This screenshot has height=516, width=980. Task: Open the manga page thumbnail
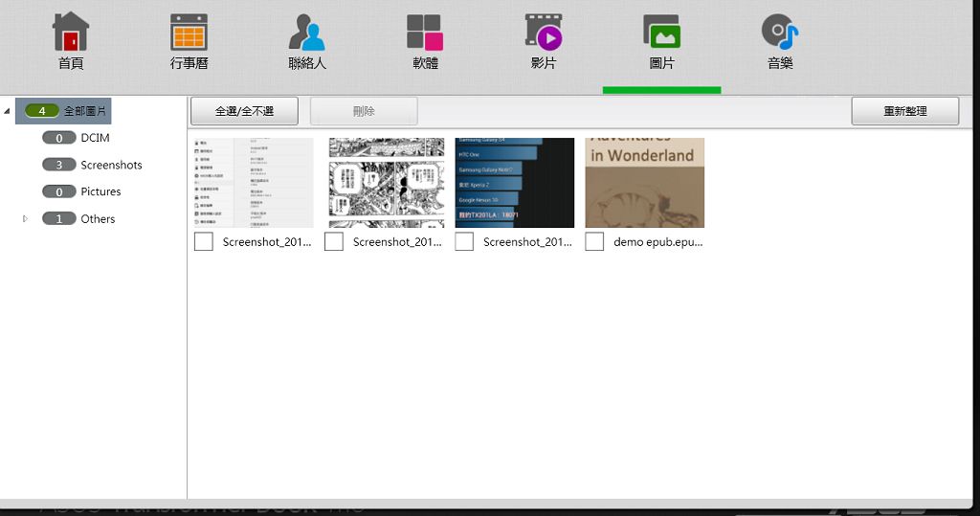[x=387, y=183]
